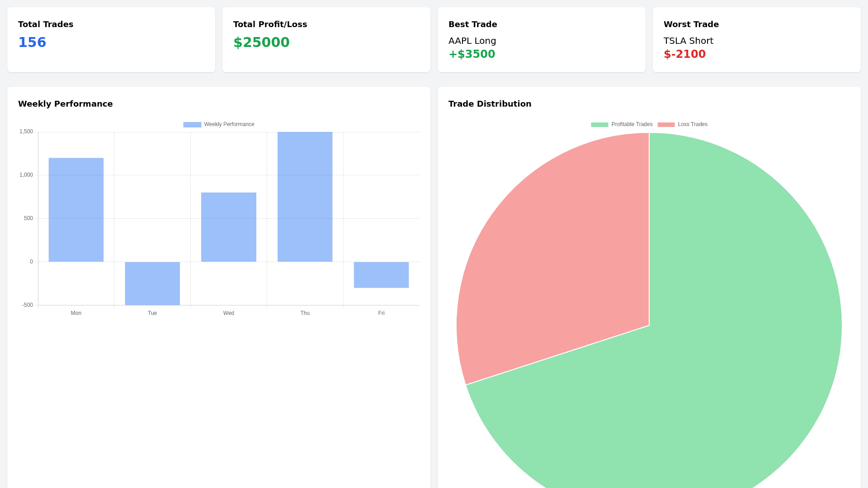Click the Wednesday performance bar

229,227
